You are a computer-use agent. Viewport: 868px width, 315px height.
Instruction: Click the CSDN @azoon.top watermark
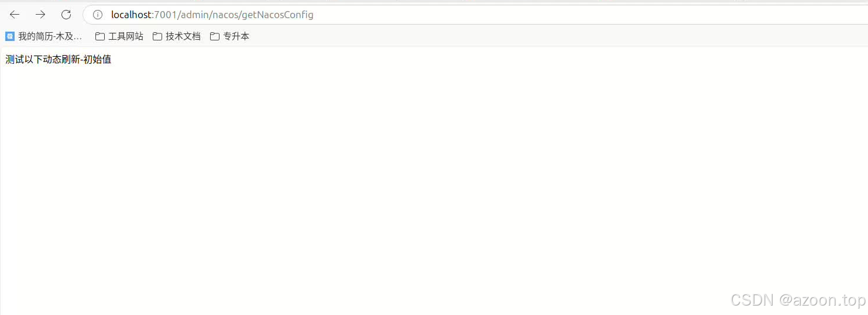[x=798, y=300]
